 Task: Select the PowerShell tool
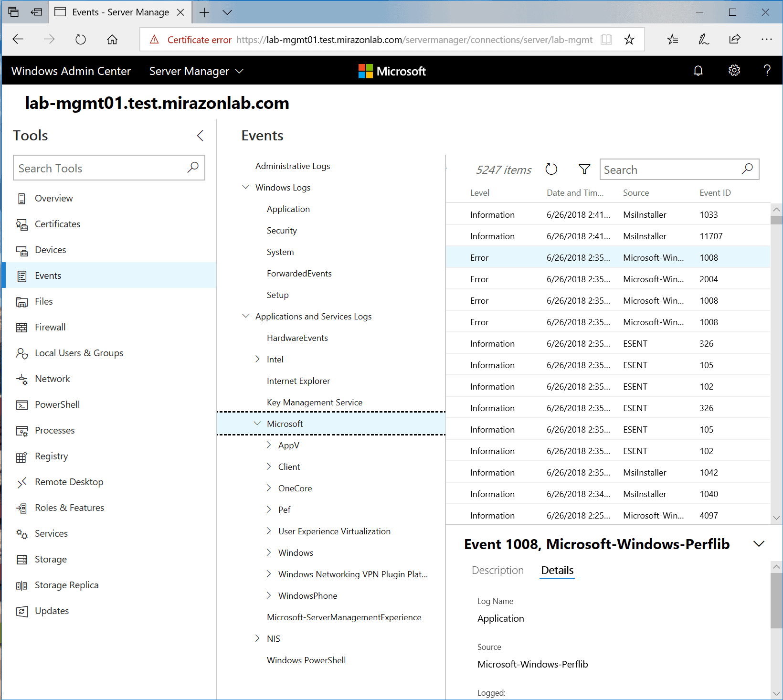click(x=57, y=404)
